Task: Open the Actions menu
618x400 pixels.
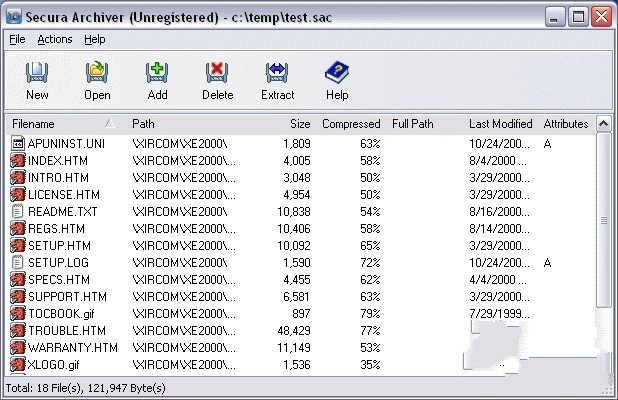Action: (x=55, y=39)
